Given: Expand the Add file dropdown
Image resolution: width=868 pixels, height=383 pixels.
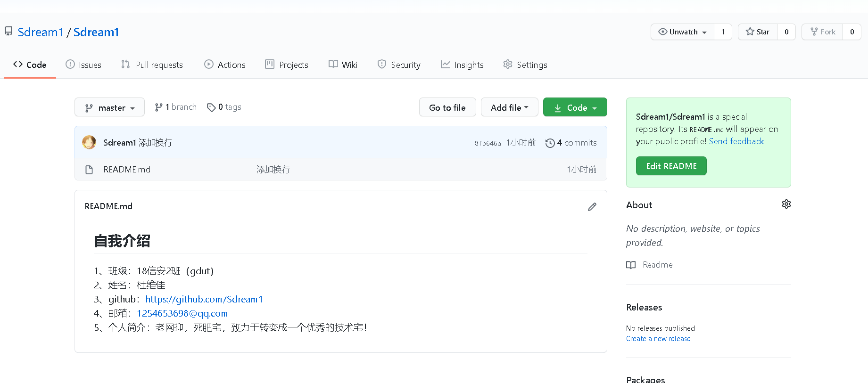Looking at the screenshot, I should [509, 107].
